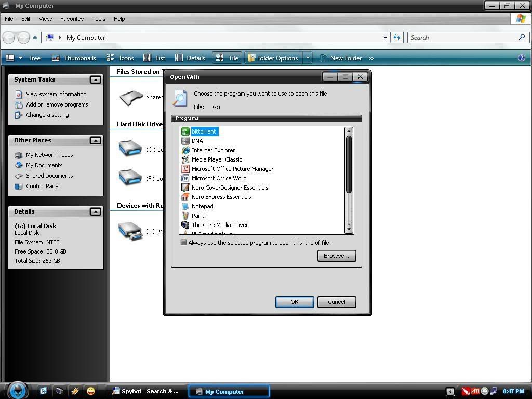Open View system information link
This screenshot has height=399, width=532.
[x=56, y=94]
